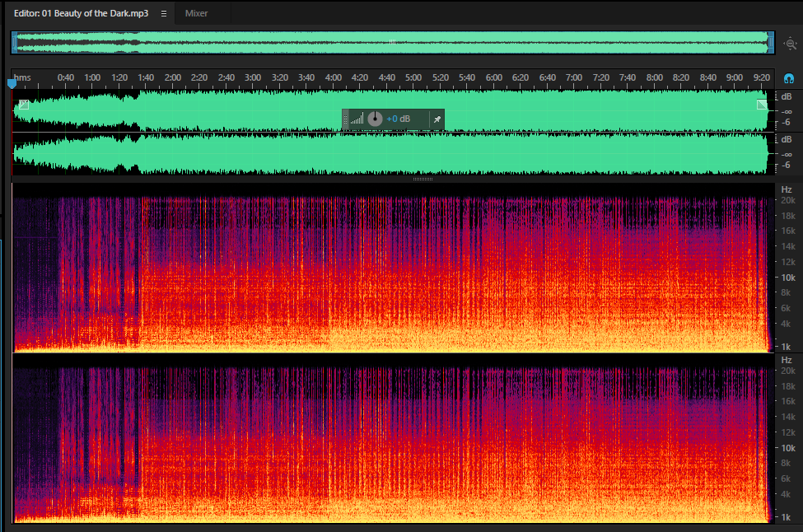Screen dimensions: 803x532
Task: Click the Fade Out handle on the waveform
Action: pyautogui.click(x=762, y=105)
